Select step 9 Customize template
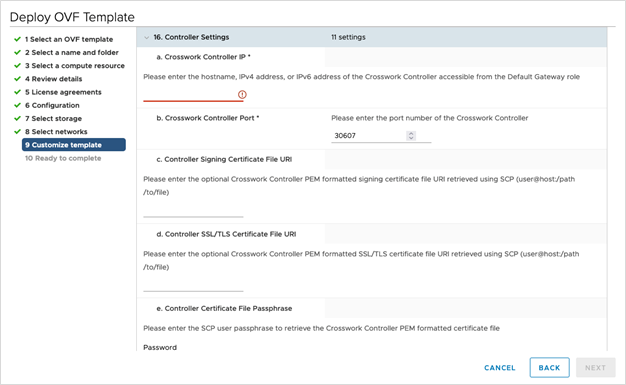This screenshot has width=626, height=385. (x=74, y=145)
